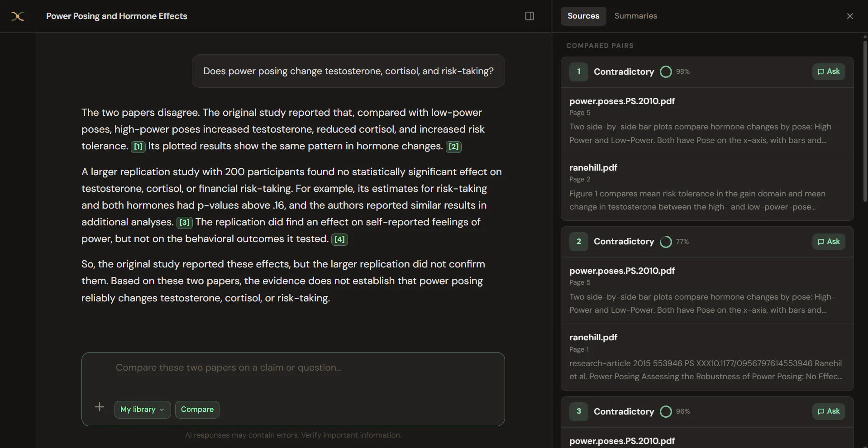Click the Figure 1 excerpt under ranehill.pdf
The width and height of the screenshot is (868, 448).
697,200
